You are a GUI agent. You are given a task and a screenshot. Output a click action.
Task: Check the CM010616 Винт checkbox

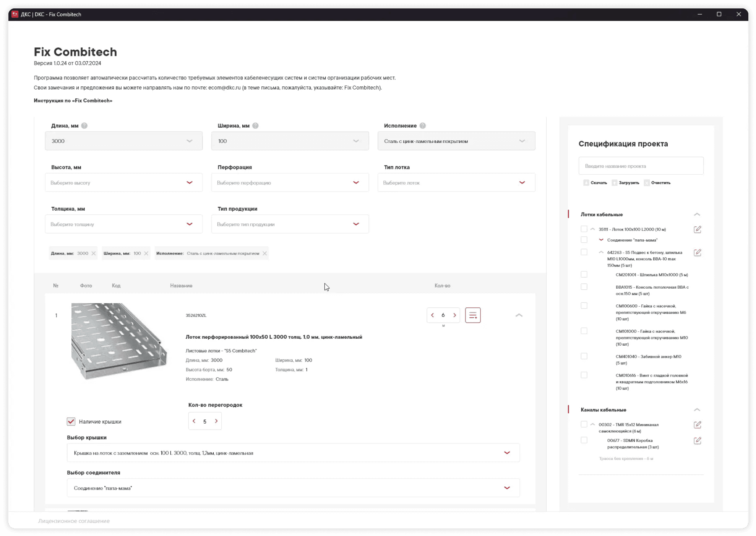click(584, 375)
